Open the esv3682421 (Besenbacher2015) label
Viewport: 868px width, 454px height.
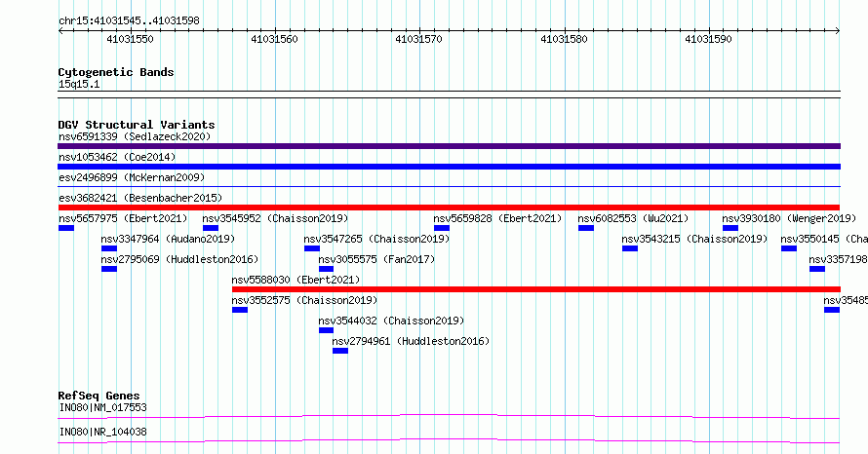[140, 198]
